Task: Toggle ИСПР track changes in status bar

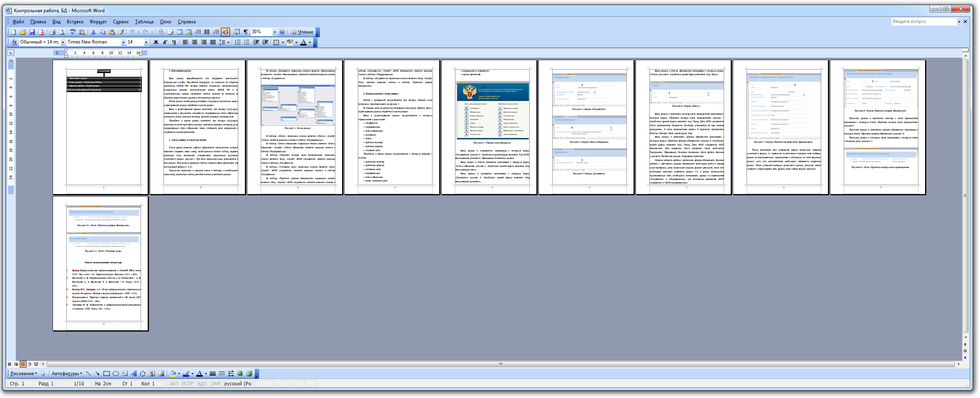Action: (187, 384)
